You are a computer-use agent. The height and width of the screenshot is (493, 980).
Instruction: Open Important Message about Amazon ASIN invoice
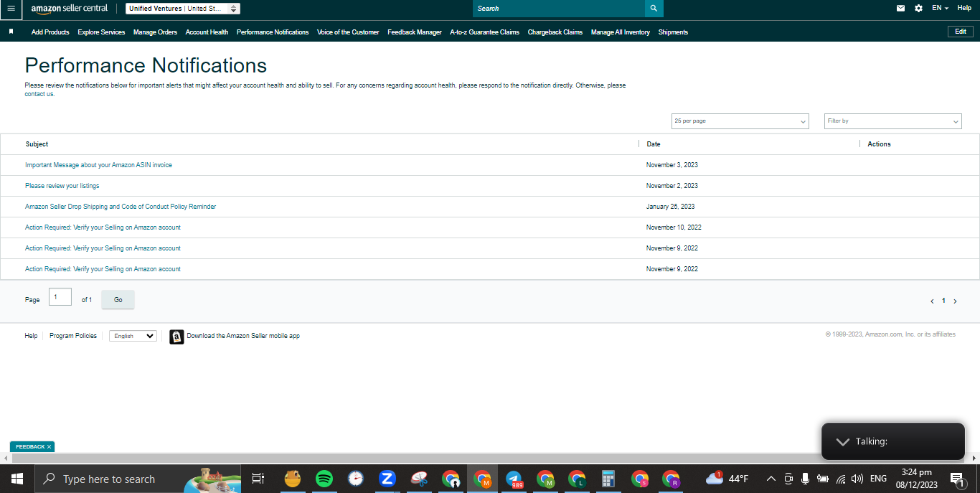98,165
